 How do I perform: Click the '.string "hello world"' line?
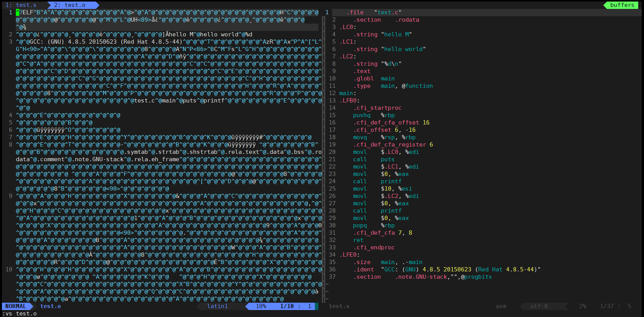coord(389,49)
